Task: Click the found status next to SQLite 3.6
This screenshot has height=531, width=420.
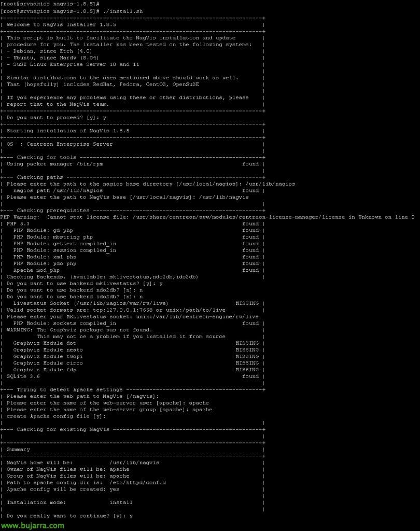Action: (250, 376)
